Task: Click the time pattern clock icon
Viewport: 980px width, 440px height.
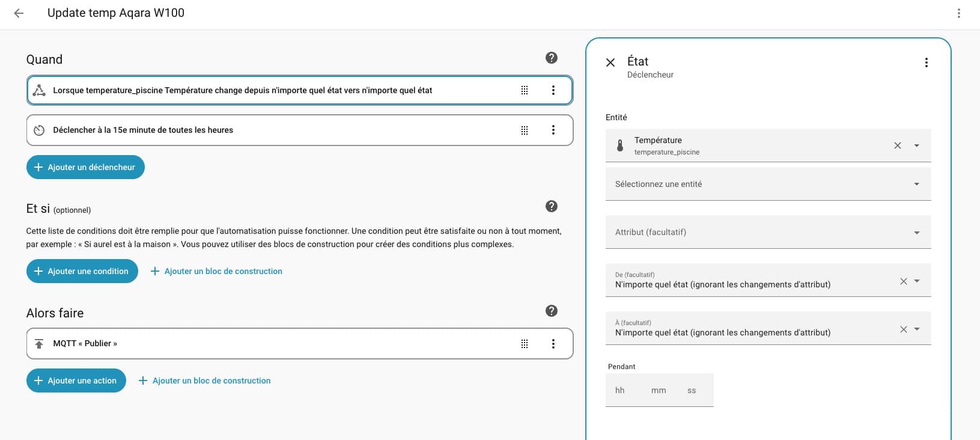Action: 39,130
